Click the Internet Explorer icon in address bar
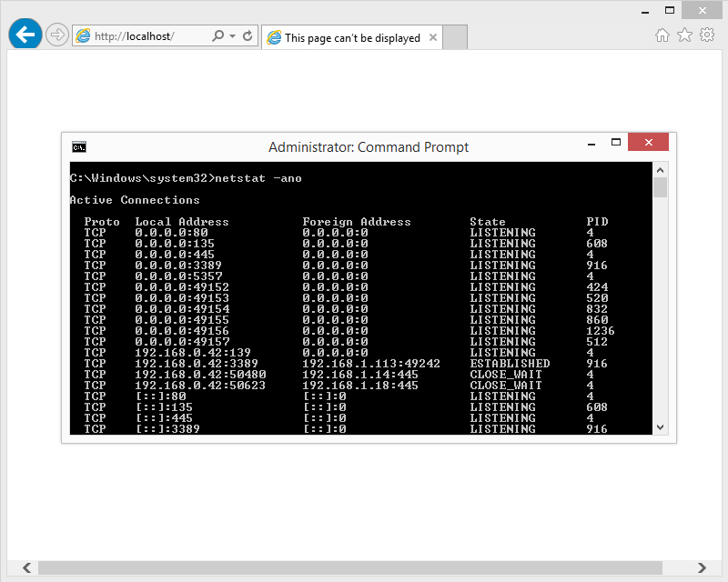The height and width of the screenshot is (582, 728). [83, 35]
